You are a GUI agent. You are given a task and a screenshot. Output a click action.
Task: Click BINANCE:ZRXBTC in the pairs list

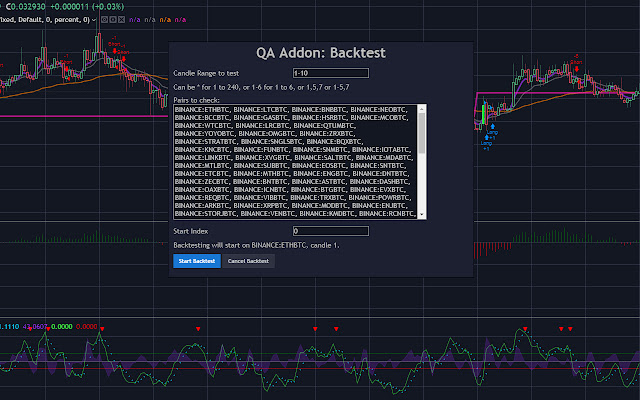click(x=327, y=133)
